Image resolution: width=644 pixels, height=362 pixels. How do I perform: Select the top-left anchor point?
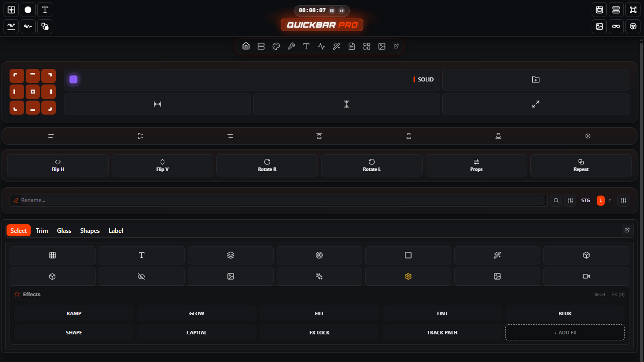click(17, 76)
